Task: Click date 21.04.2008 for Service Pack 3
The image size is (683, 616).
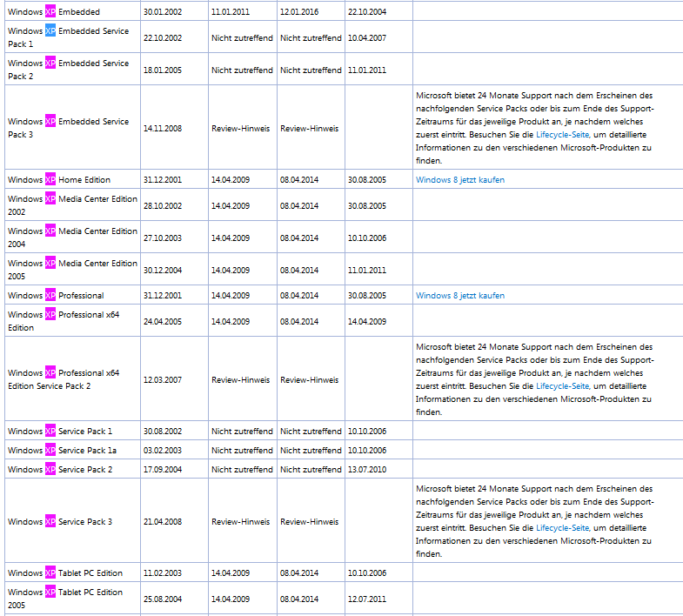Action: coord(163,522)
